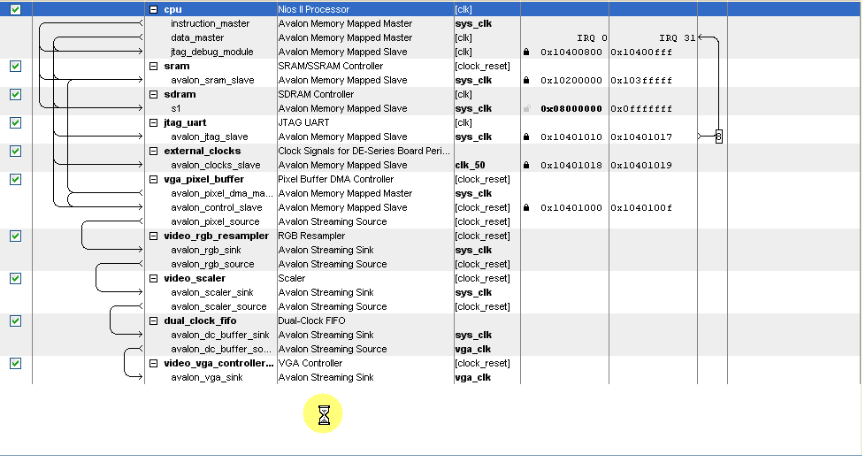Uncheck the video_rgb_resampler checkbox
862x456 pixels.
(x=15, y=236)
